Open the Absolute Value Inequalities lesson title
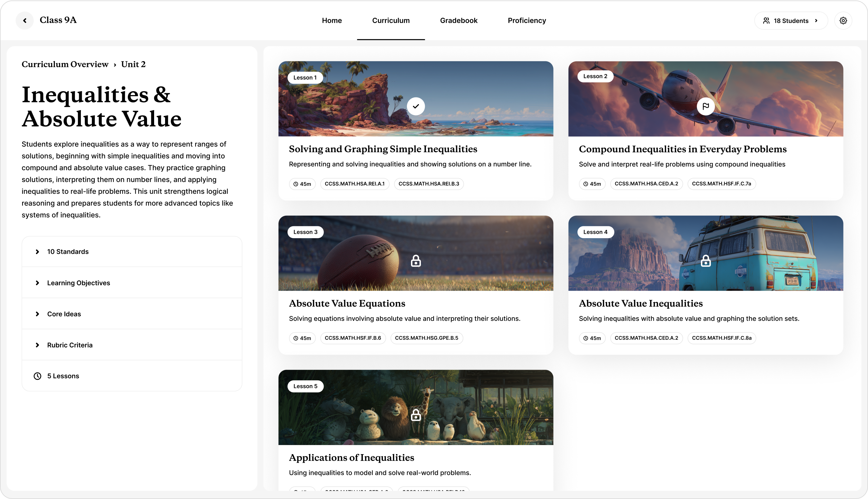Viewport: 868px width, 499px height. pyautogui.click(x=640, y=303)
